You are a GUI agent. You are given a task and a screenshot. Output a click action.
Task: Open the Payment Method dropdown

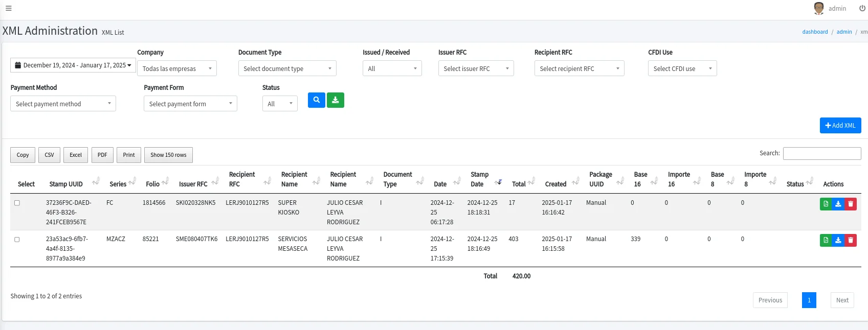point(63,104)
